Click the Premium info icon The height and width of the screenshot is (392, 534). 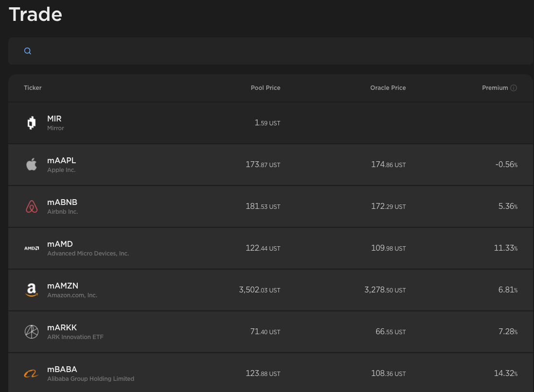click(514, 88)
